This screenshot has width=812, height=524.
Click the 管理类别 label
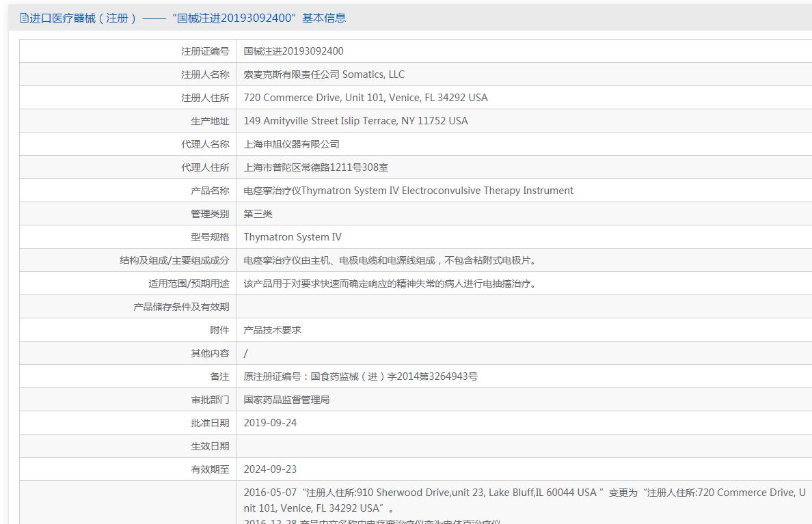coord(210,215)
